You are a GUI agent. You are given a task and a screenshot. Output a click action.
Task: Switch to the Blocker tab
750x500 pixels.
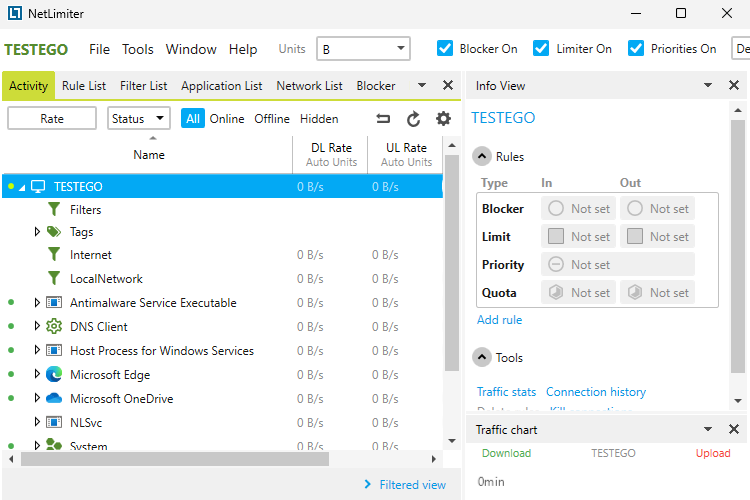[x=375, y=86]
